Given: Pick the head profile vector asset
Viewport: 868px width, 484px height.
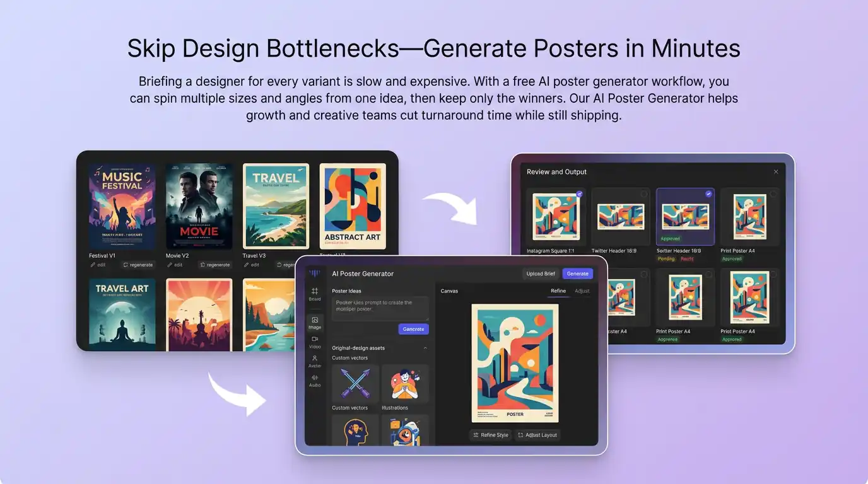Looking at the screenshot, I should (355, 430).
